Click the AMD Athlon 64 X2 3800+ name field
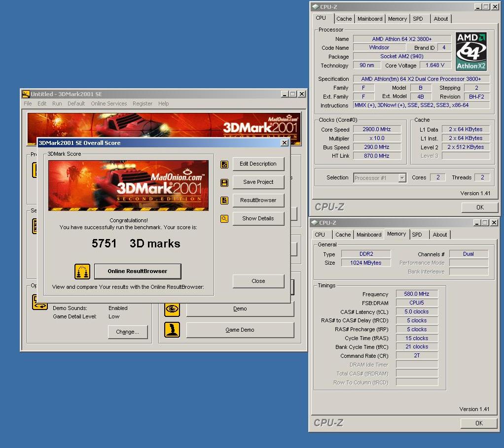The width and height of the screenshot is (504, 448). pyautogui.click(x=402, y=39)
